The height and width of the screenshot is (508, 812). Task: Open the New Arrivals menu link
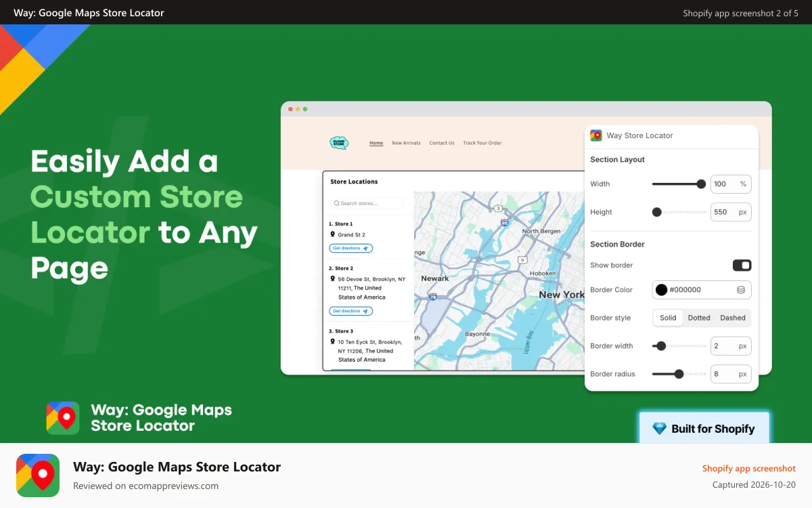tap(406, 143)
